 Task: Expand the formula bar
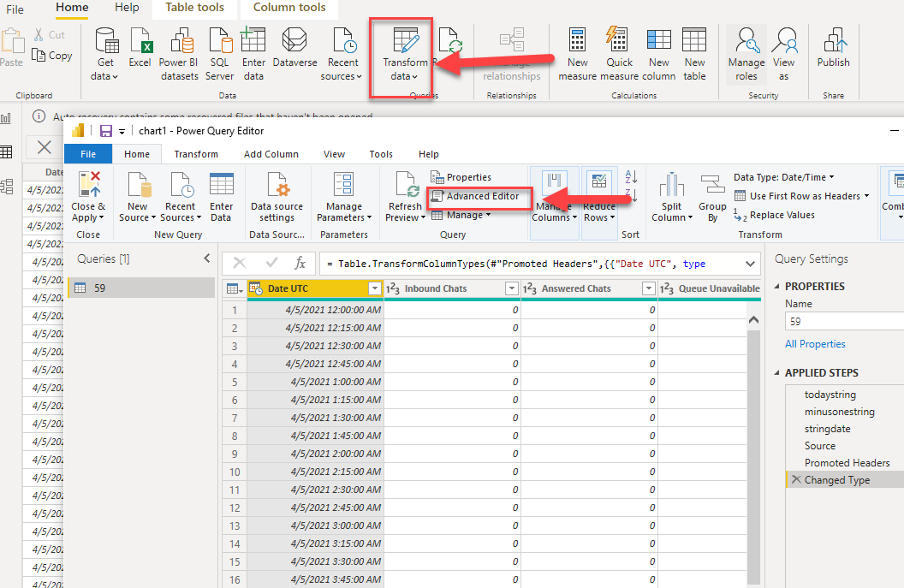750,264
